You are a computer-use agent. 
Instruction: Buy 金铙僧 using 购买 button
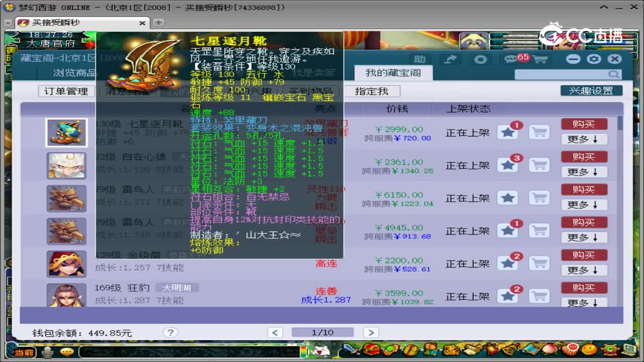pos(584,255)
